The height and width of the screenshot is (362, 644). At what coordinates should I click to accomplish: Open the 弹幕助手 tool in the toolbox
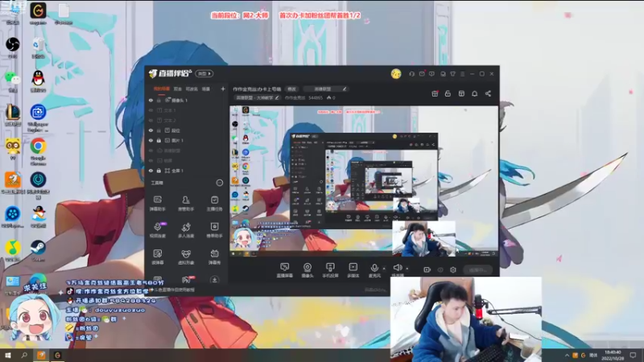pos(157,204)
